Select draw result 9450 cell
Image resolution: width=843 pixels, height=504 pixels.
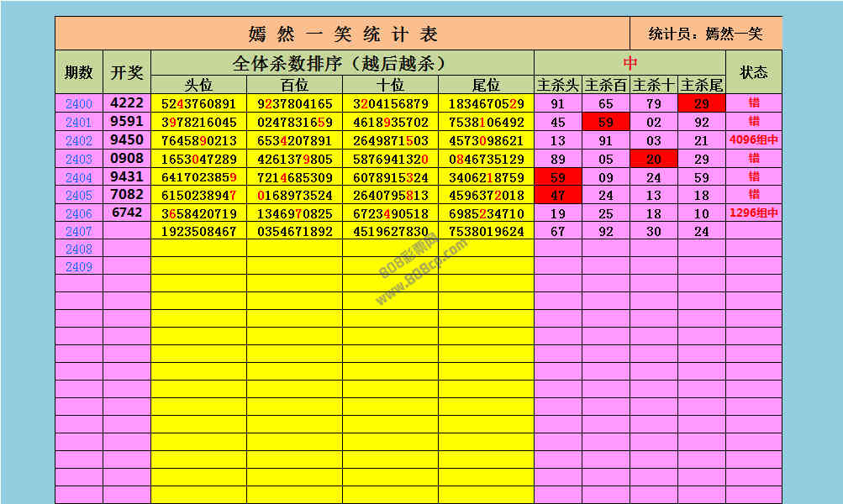tap(127, 140)
